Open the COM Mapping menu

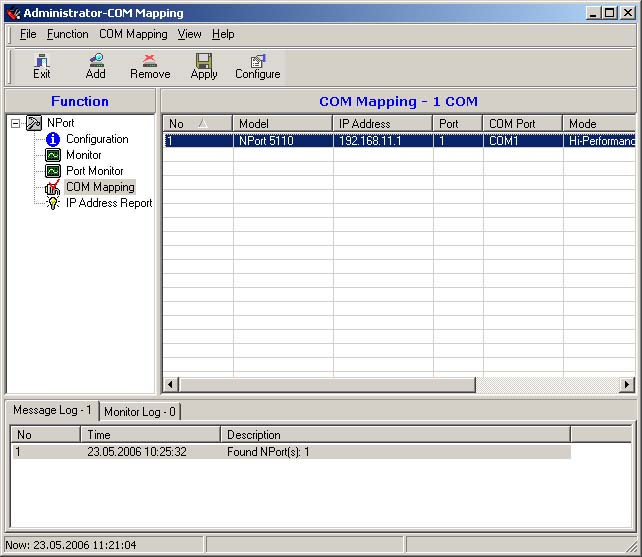pyautogui.click(x=133, y=34)
